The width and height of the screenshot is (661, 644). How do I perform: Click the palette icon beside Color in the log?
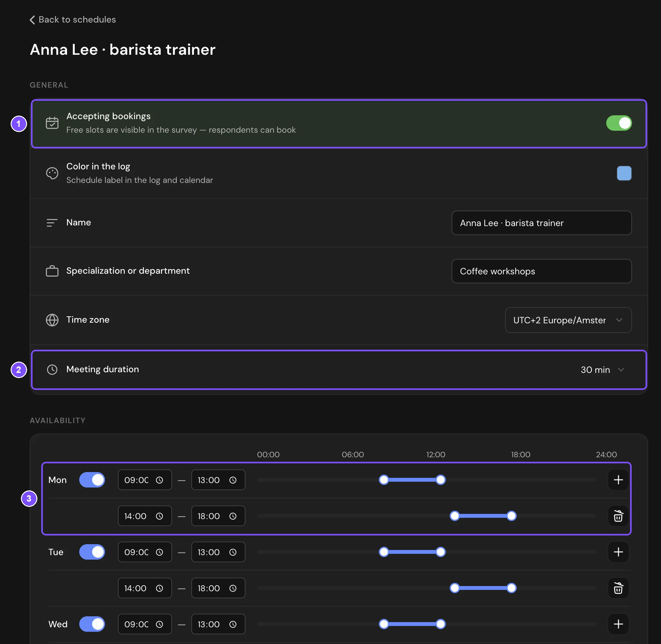[x=52, y=173]
